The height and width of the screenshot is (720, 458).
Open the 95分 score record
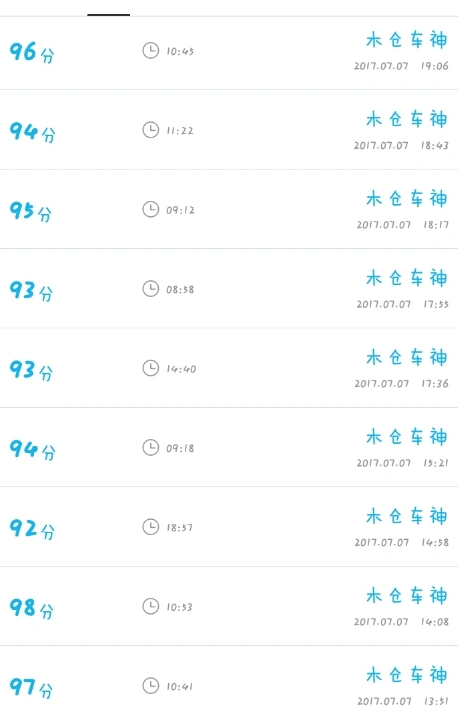(x=229, y=209)
